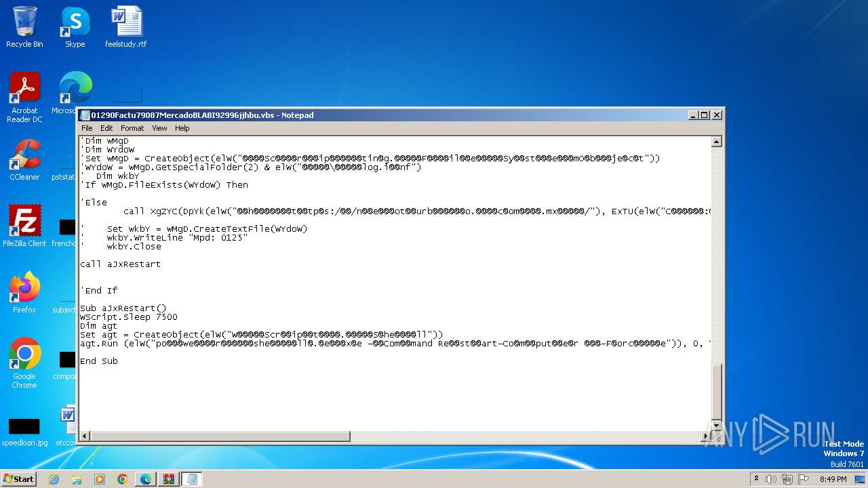Viewport: 868px width, 488px height.
Task: Click the line 'call aJxRestart'
Action: click(121, 264)
